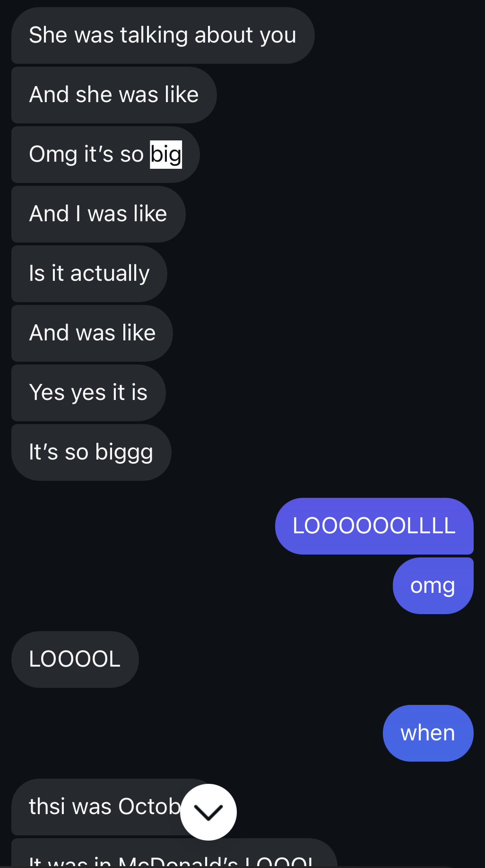The width and height of the screenshot is (485, 868).
Task: Tap the scroll-to-bottom chevron button
Action: tap(208, 812)
